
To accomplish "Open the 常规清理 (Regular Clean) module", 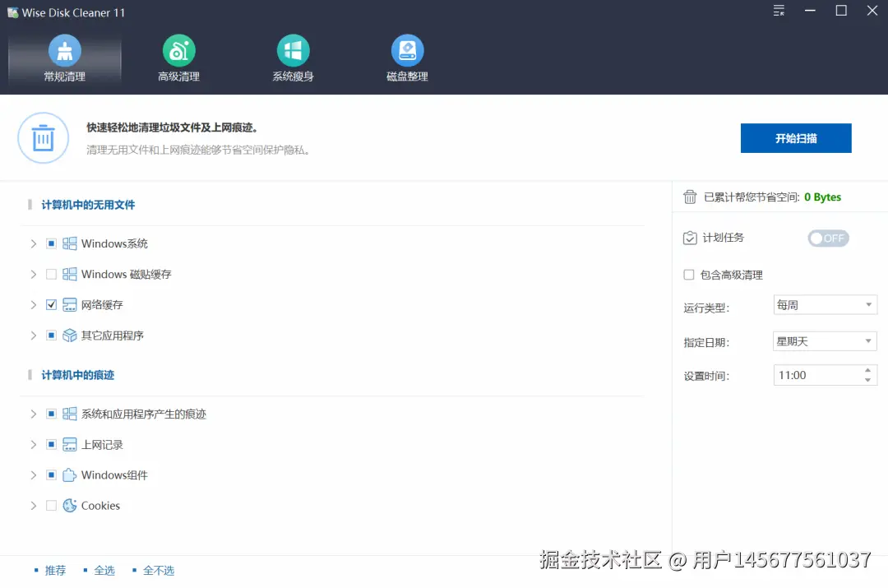I will [65, 58].
